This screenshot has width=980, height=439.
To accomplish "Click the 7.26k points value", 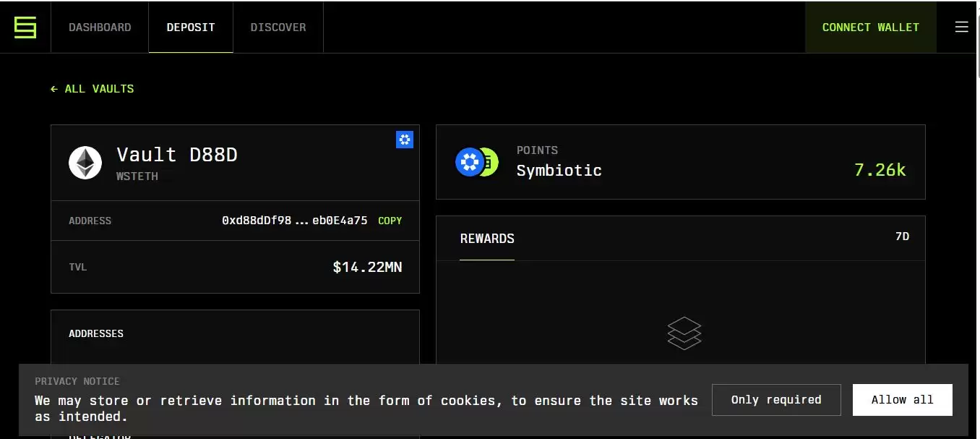I will (x=880, y=170).
